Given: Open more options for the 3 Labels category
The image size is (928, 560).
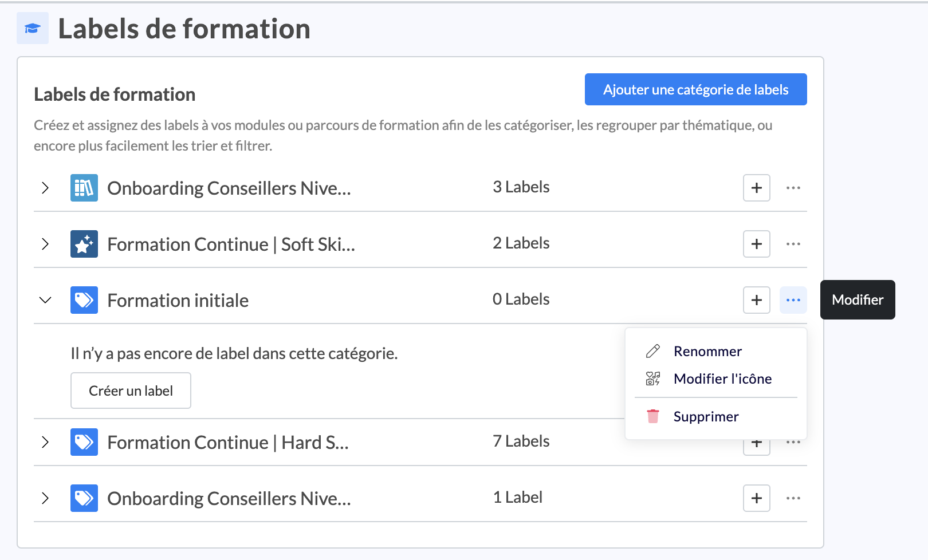Looking at the screenshot, I should [x=793, y=188].
